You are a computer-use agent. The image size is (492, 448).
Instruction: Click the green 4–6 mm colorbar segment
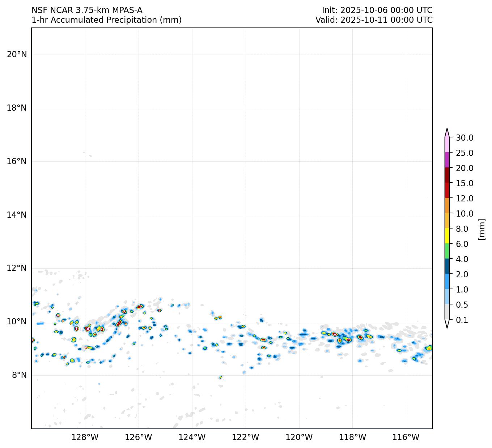point(447,251)
